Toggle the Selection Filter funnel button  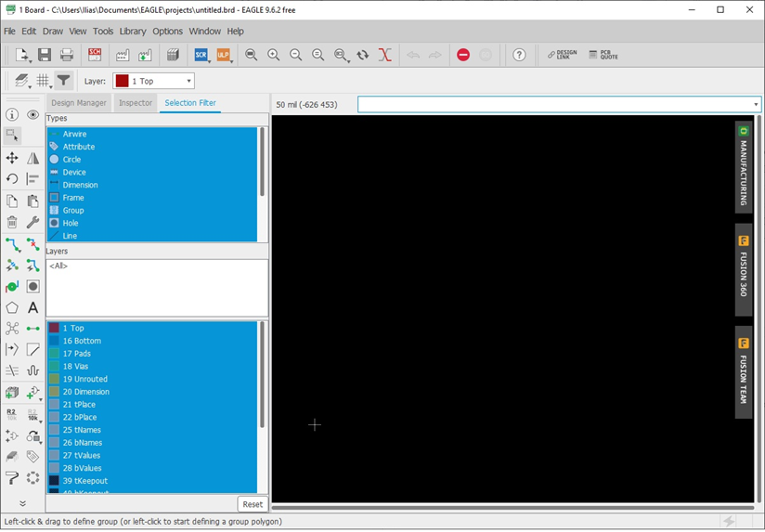coord(64,81)
